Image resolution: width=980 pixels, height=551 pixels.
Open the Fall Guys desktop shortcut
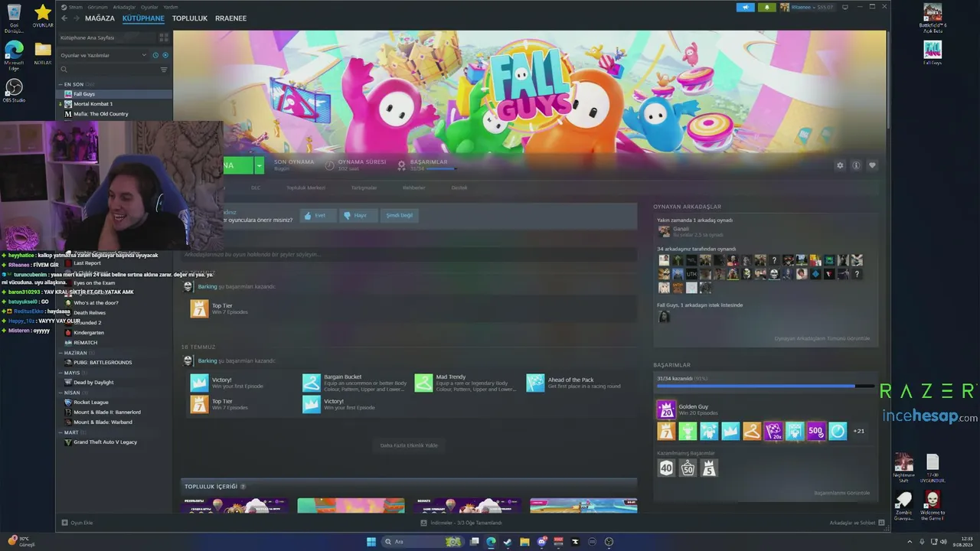(x=933, y=53)
